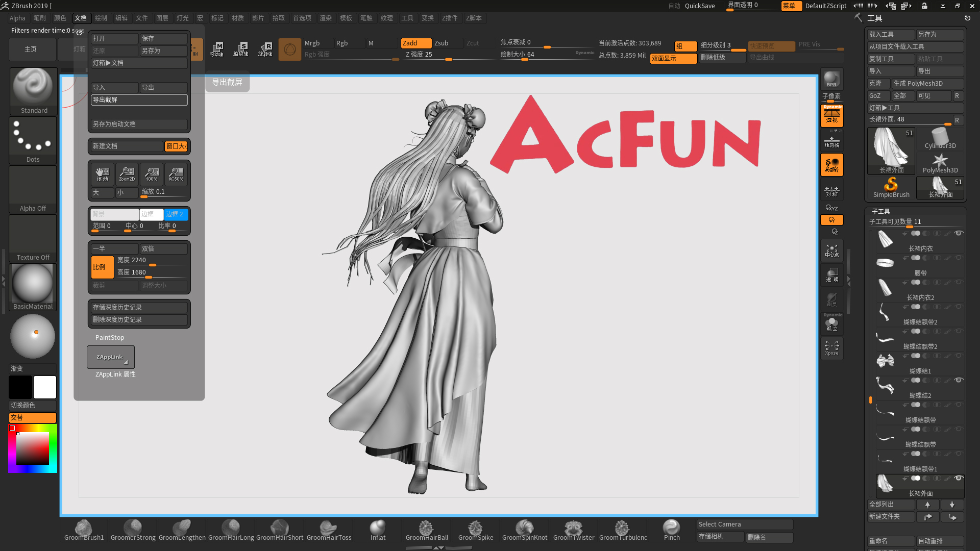980x551 pixels.
Task: Activate the Xpose explode icon
Action: click(831, 348)
